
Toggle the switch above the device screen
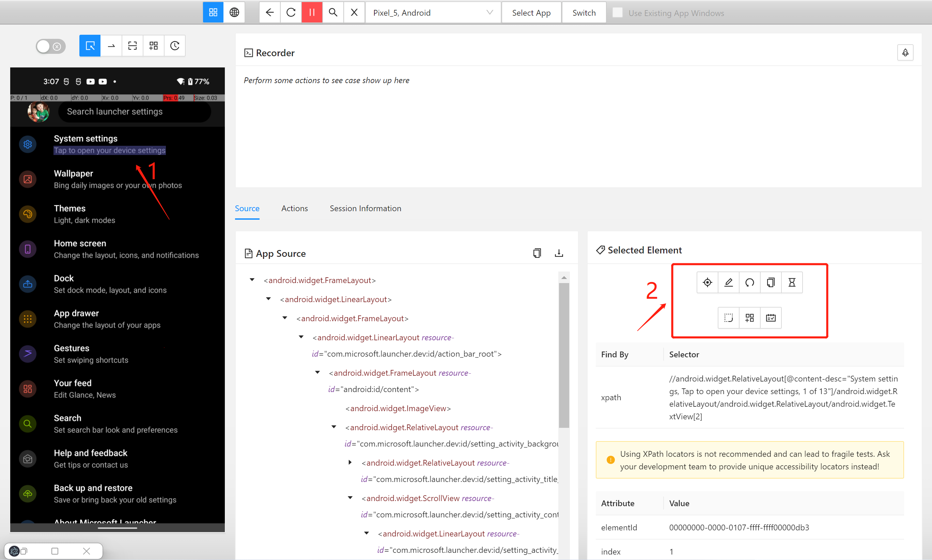click(x=50, y=46)
